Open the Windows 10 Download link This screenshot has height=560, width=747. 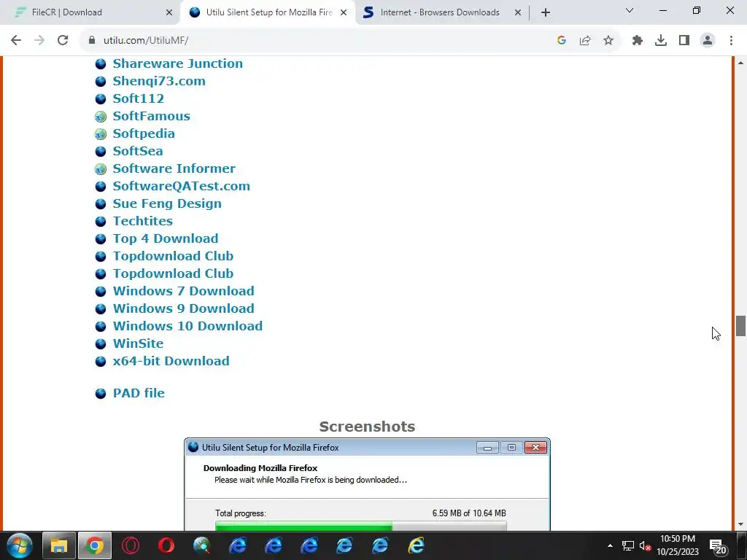pos(187,326)
